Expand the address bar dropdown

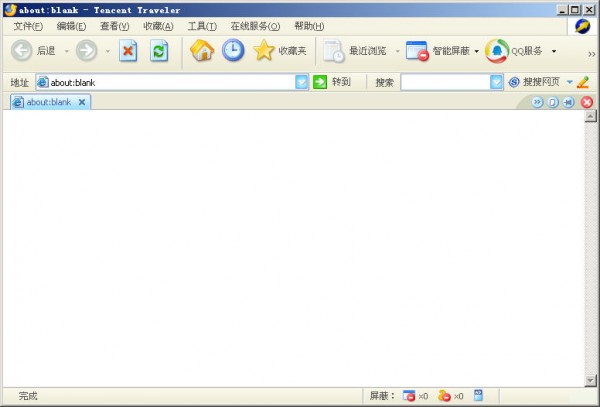click(302, 82)
